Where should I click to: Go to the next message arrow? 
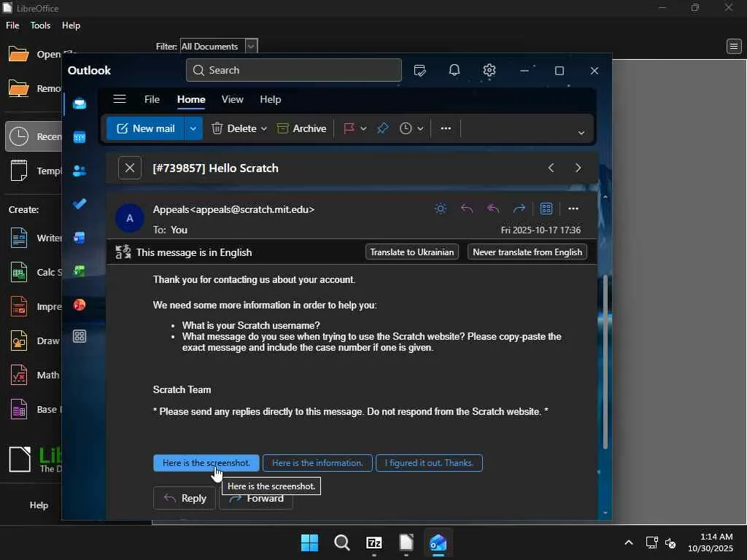click(x=578, y=168)
